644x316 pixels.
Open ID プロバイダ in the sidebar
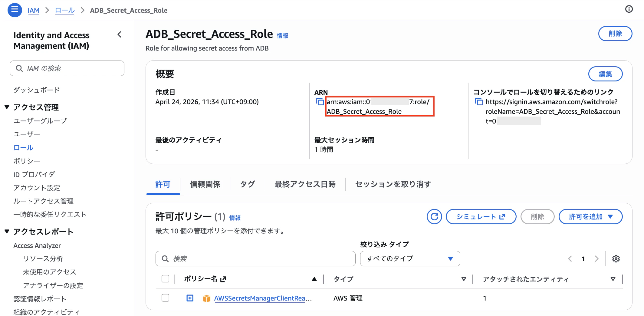point(34,174)
